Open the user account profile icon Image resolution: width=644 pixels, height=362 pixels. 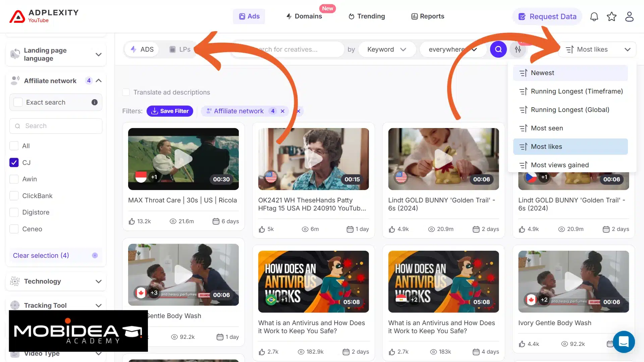click(x=629, y=16)
